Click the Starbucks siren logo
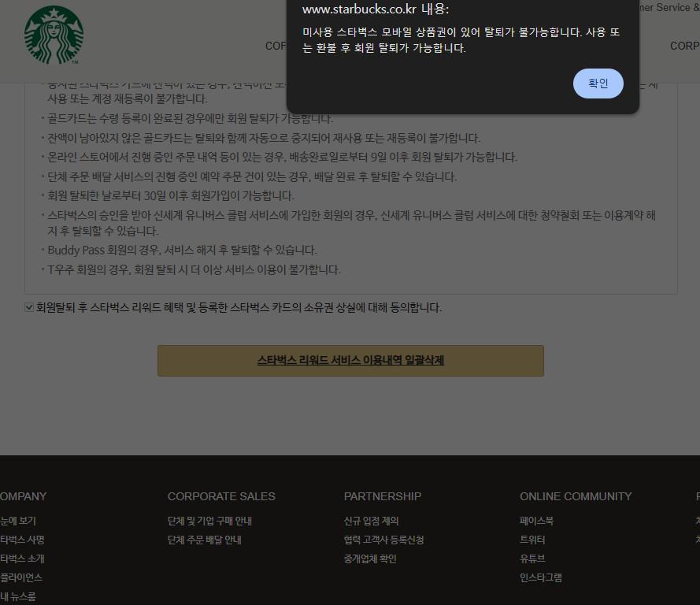Image resolution: width=700 pixels, height=605 pixels. (54, 35)
